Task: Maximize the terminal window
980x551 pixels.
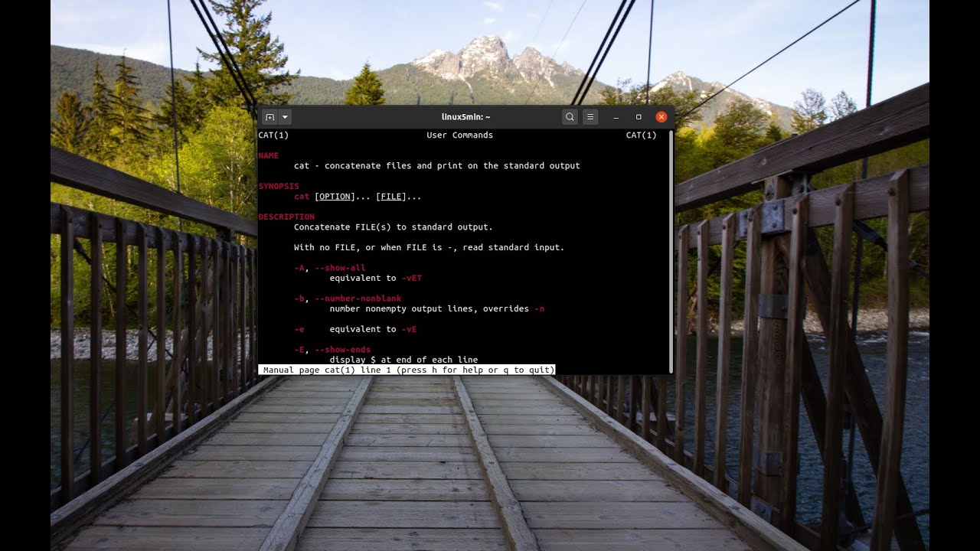Action: [639, 117]
